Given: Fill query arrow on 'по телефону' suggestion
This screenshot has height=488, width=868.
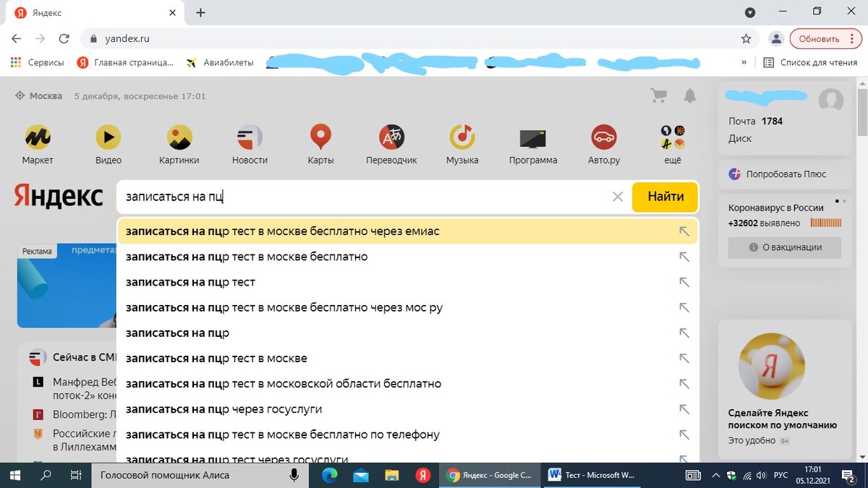Looking at the screenshot, I should [x=684, y=435].
